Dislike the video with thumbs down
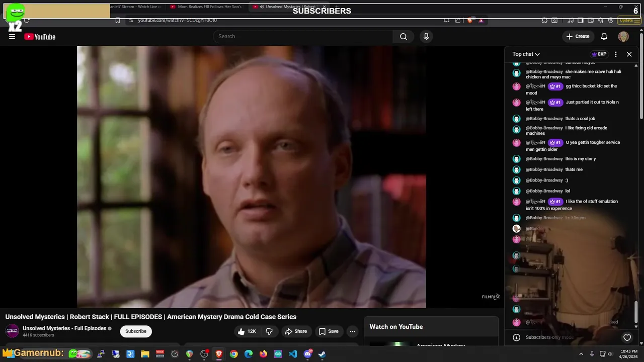 coord(269,331)
